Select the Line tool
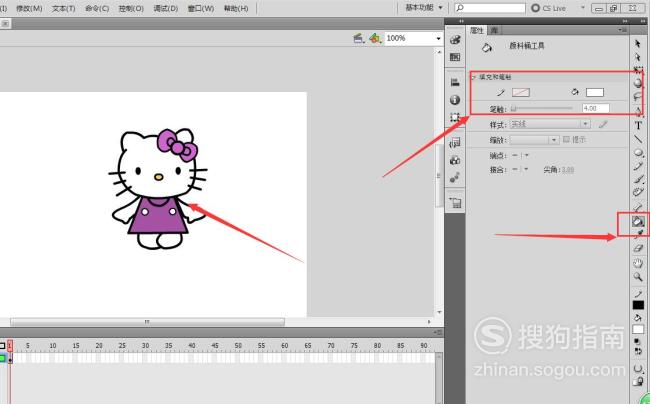Image resolution: width=650 pixels, height=404 pixels. click(638, 139)
